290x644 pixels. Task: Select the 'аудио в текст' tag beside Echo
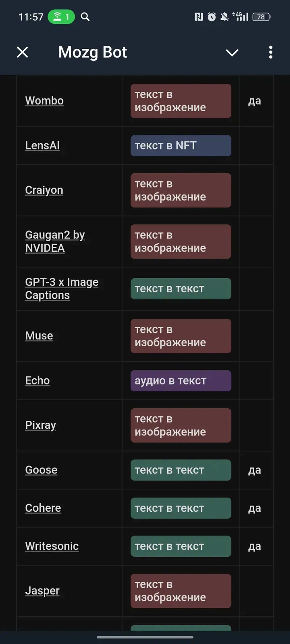[181, 381]
